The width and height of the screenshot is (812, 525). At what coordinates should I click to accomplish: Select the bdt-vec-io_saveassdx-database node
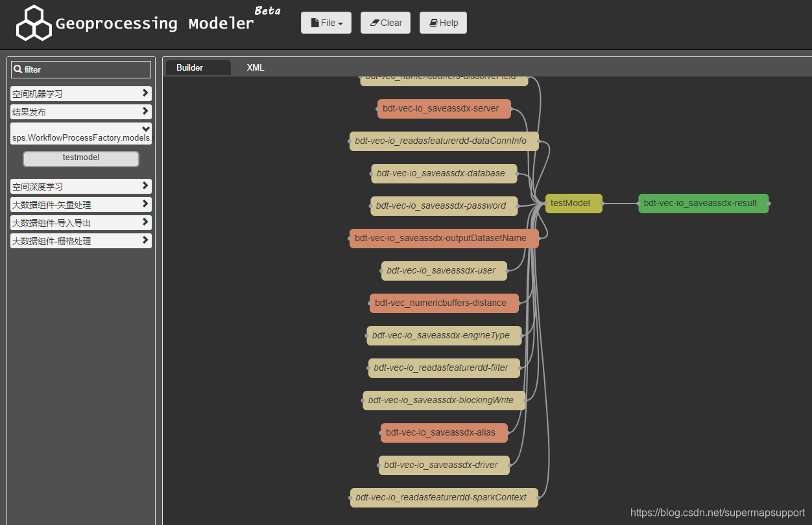tap(444, 174)
